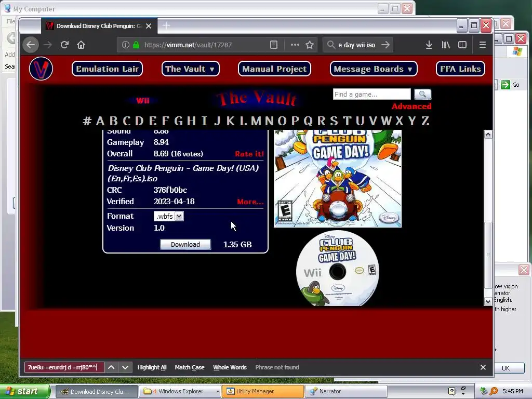The height and width of the screenshot is (399, 532).
Task: Click the browser search box text
Action: tap(357, 45)
